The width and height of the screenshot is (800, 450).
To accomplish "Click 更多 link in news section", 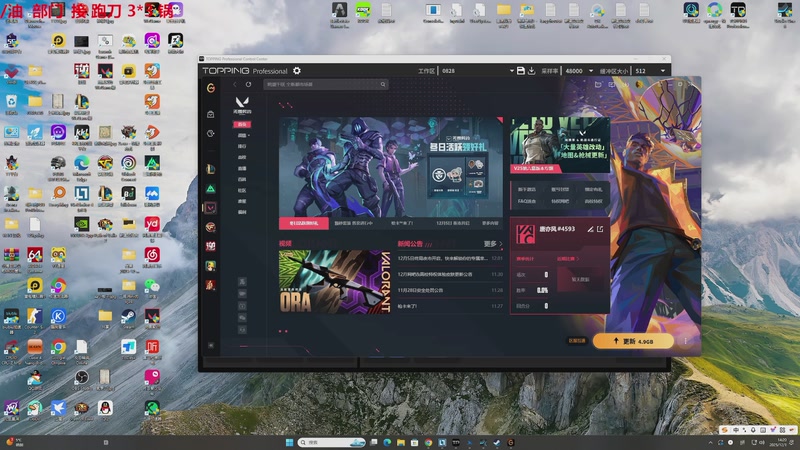I will pos(493,244).
